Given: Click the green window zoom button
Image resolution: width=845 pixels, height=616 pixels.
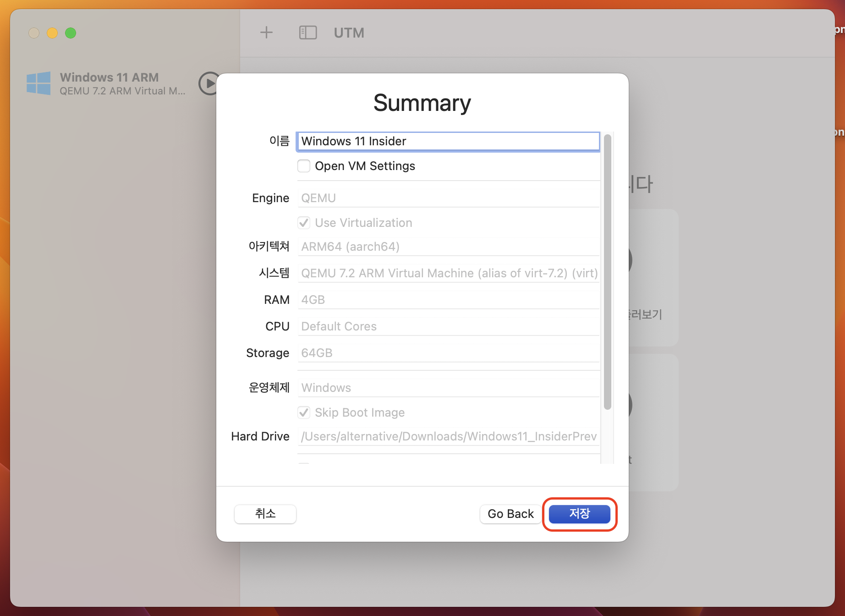Looking at the screenshot, I should (71, 33).
